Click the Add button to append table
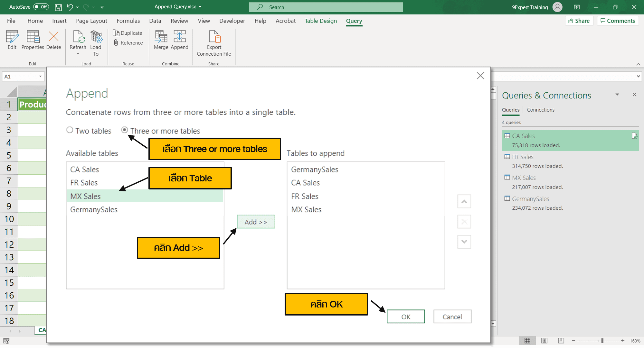This screenshot has height=348, width=644. coord(256,222)
